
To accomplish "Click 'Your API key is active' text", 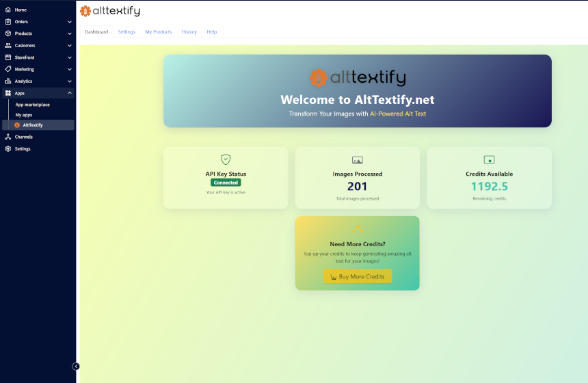I will (x=226, y=192).
